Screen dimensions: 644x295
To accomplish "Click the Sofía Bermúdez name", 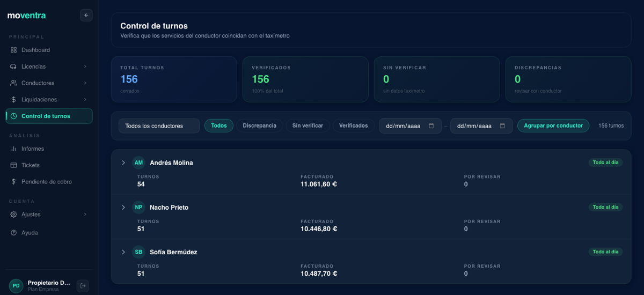I will 173,252.
